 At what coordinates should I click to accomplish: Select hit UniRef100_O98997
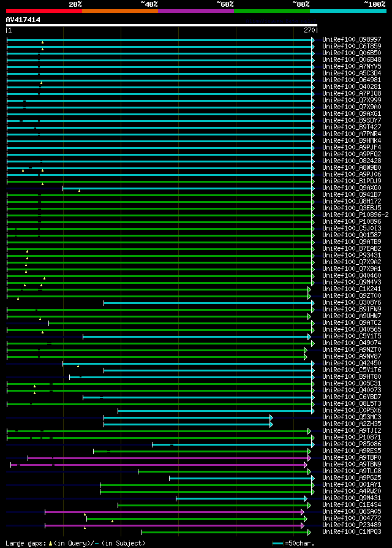352,39
